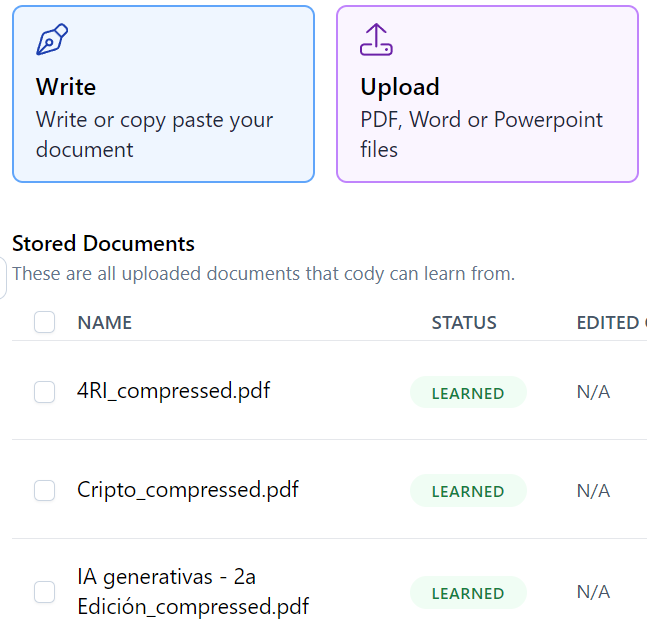
Task: Click the LEARNED badge for 4RI_compressed.pdf
Action: point(468,392)
